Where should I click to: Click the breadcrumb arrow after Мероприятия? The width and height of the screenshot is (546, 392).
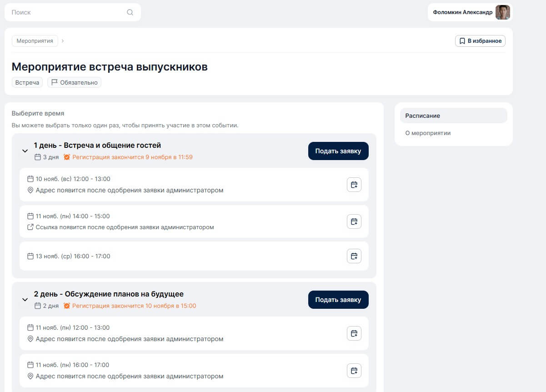tap(63, 41)
